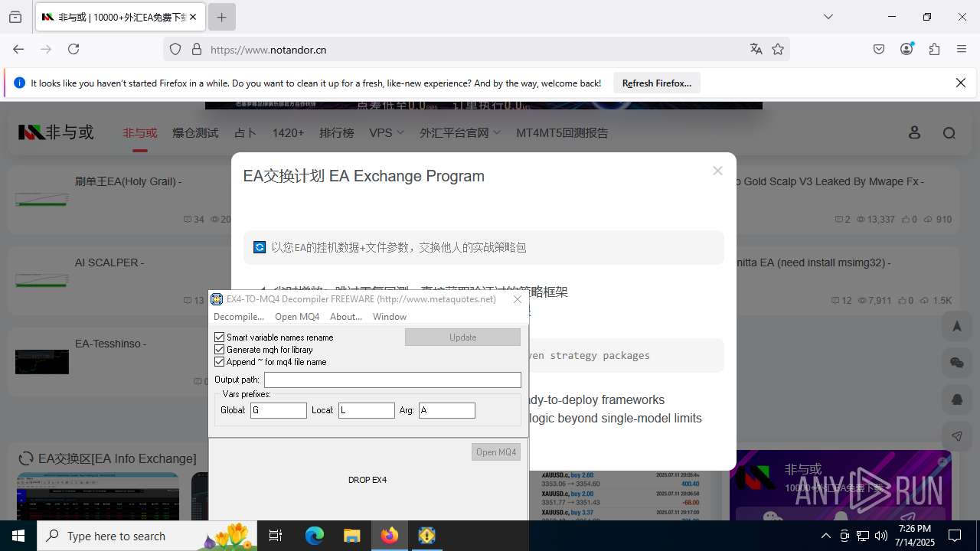Open Firefox account icon
Viewport: 980px width, 551px height.
click(906, 49)
